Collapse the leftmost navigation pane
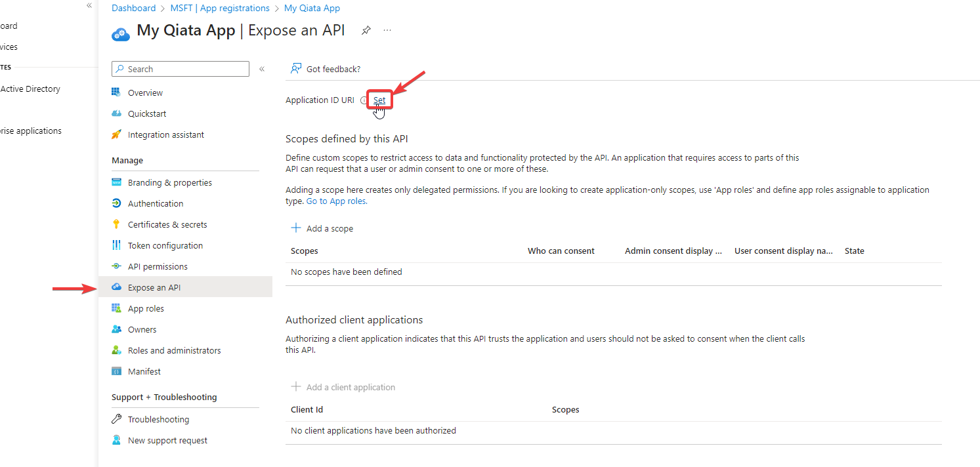 coord(89,5)
